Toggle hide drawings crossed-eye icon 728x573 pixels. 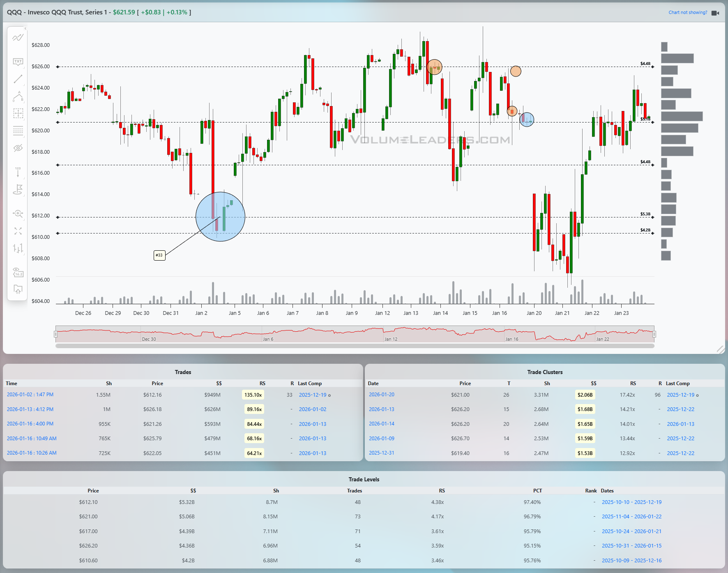18,148
